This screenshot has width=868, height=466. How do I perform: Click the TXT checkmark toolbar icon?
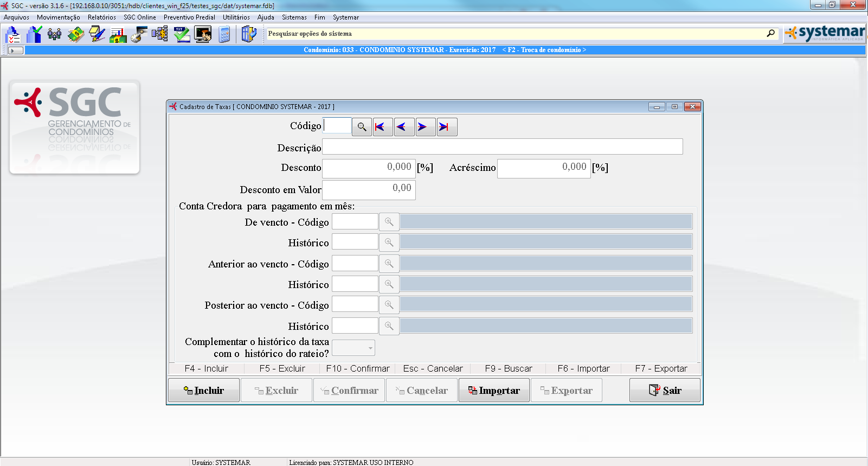pos(182,35)
